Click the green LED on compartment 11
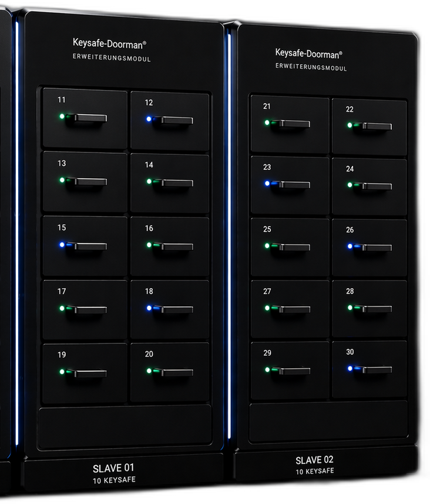430x504 pixels. point(62,116)
